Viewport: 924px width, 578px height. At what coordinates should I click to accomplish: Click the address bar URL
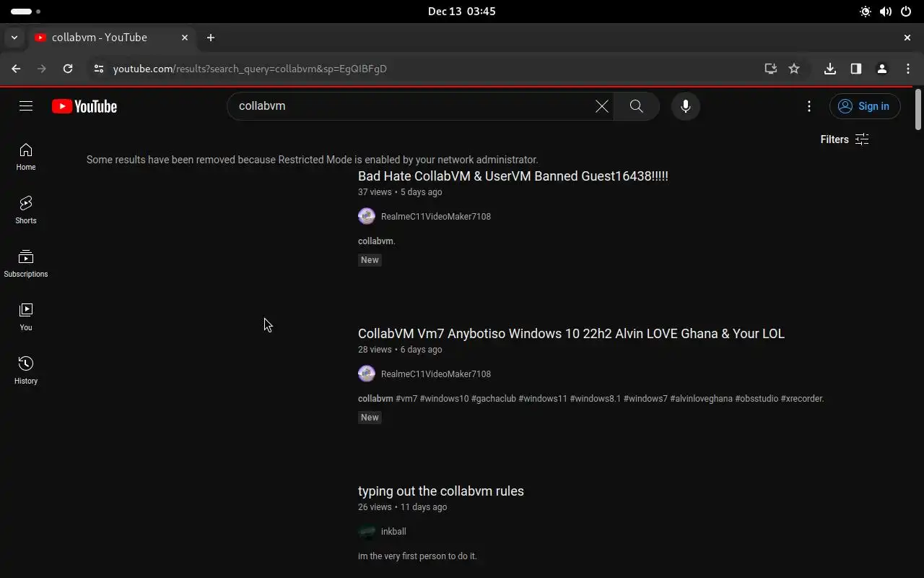(x=250, y=69)
